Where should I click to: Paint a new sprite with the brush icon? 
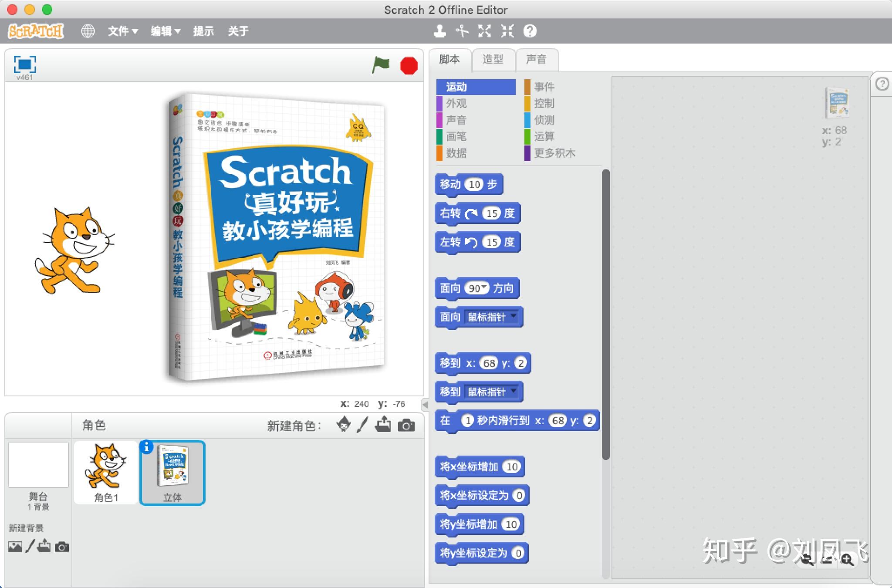click(361, 425)
